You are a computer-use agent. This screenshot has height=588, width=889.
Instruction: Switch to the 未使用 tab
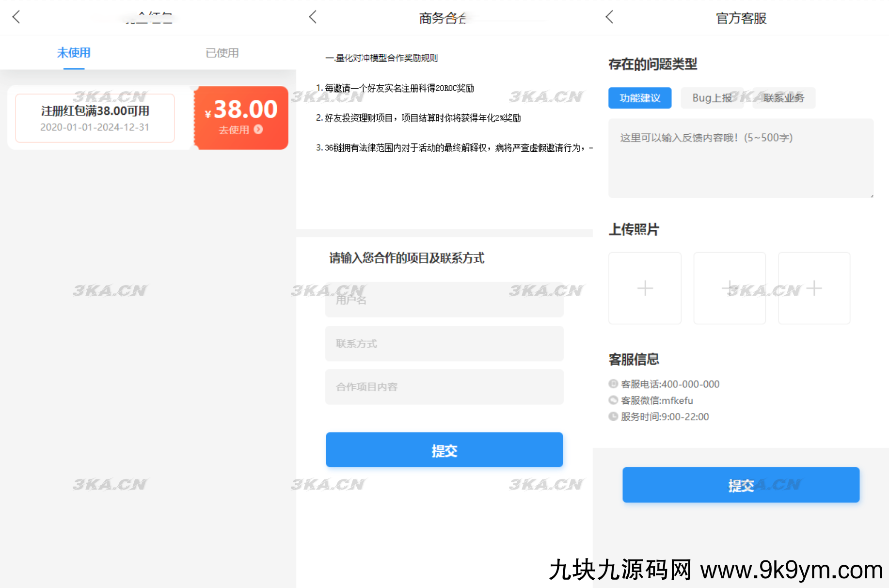click(74, 53)
